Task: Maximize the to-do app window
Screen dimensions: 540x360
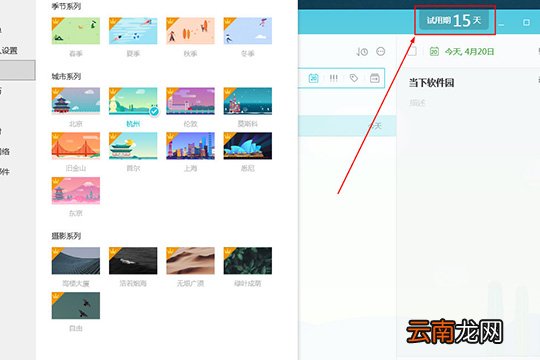Action: 526,22
